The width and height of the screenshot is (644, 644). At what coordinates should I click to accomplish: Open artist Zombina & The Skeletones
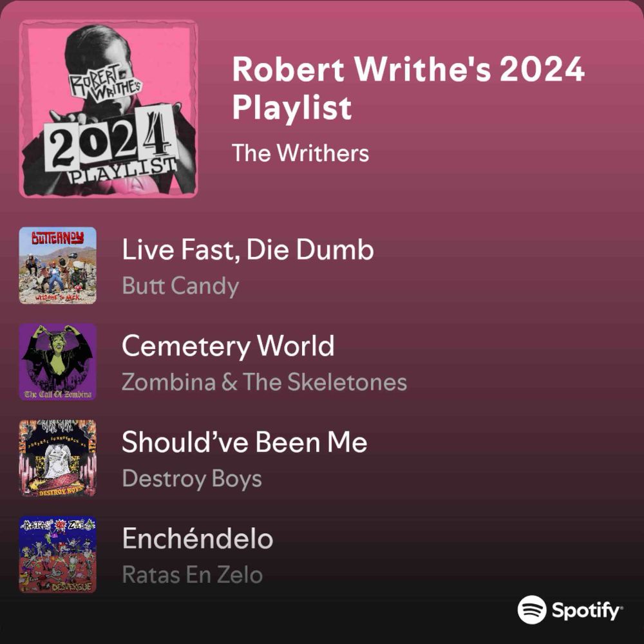(x=265, y=382)
